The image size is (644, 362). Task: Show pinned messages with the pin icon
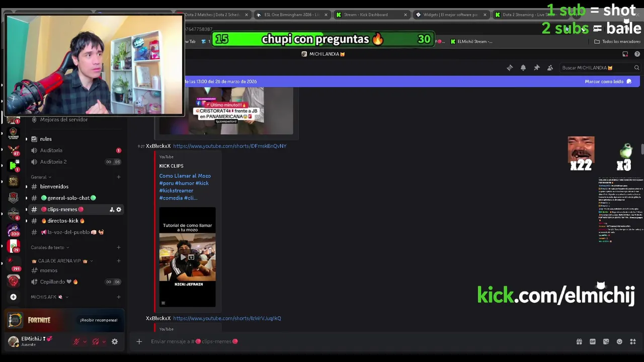[536, 68]
